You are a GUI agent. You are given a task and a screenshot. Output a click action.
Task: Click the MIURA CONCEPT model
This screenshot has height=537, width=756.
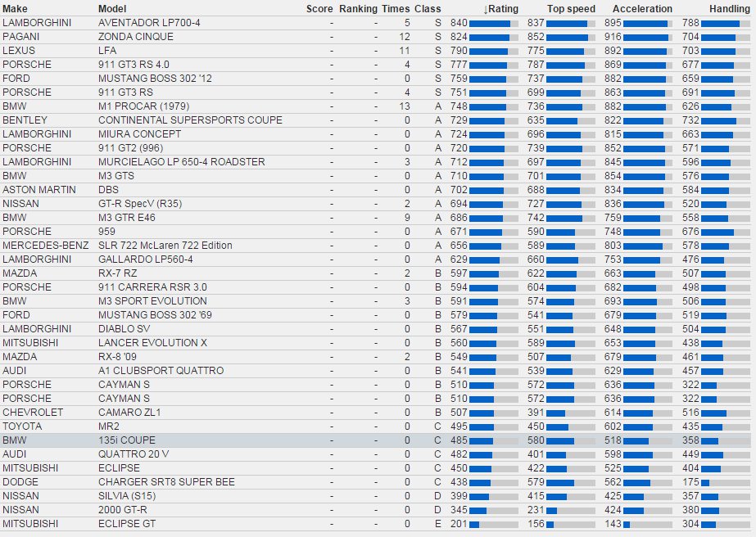pos(139,134)
